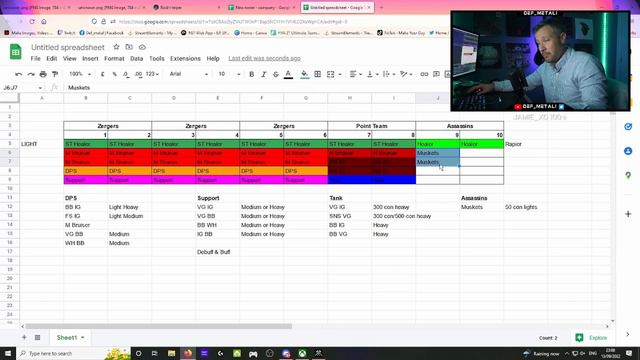Open the Google Sheets home icon
This screenshot has height=360, width=640.
tap(16, 52)
